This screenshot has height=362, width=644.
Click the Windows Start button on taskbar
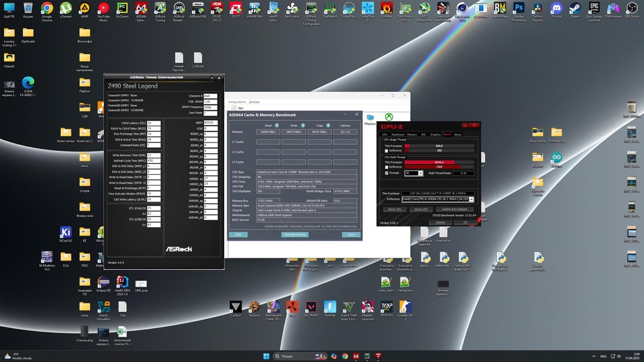(266, 356)
